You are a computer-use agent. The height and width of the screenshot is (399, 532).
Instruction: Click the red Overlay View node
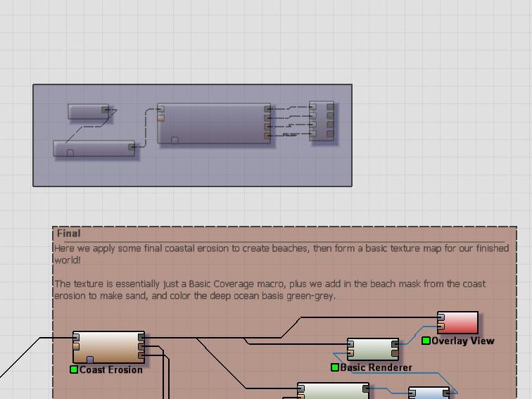(460, 323)
